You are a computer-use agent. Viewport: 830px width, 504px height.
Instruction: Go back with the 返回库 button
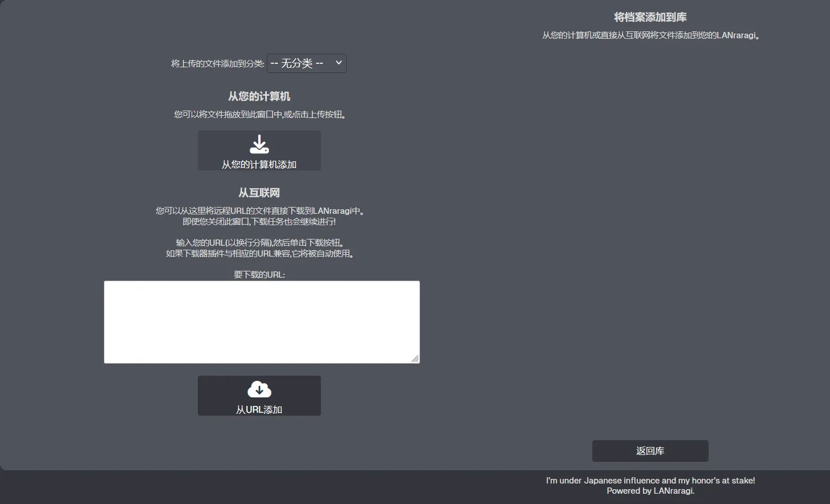(x=650, y=450)
